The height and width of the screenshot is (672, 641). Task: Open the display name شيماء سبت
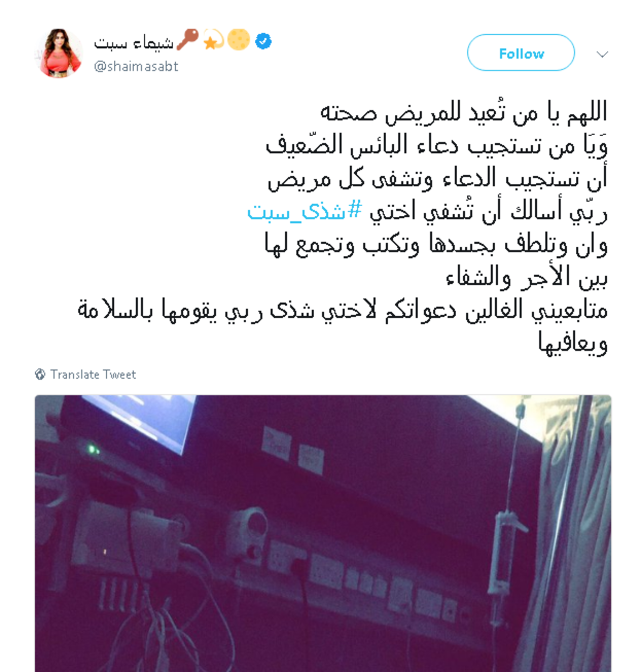[134, 42]
